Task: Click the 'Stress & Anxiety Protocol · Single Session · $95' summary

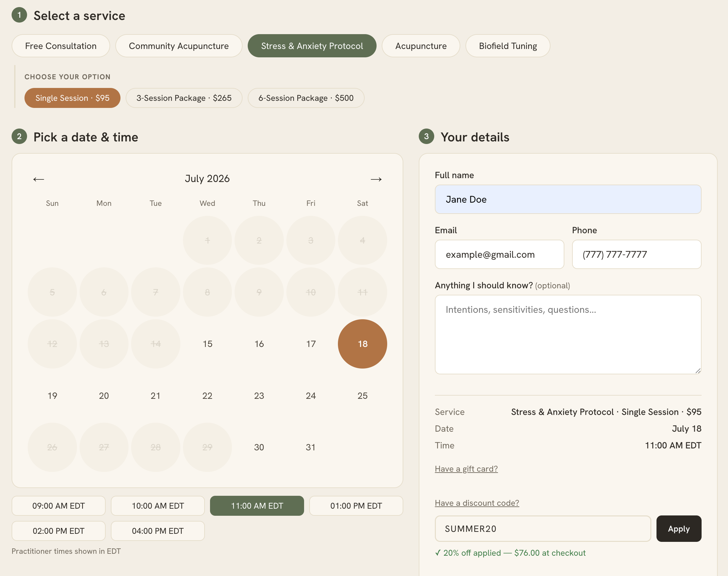Action: coord(606,412)
